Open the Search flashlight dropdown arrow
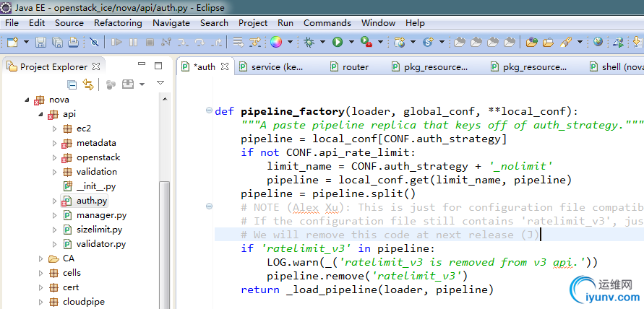 coord(580,42)
